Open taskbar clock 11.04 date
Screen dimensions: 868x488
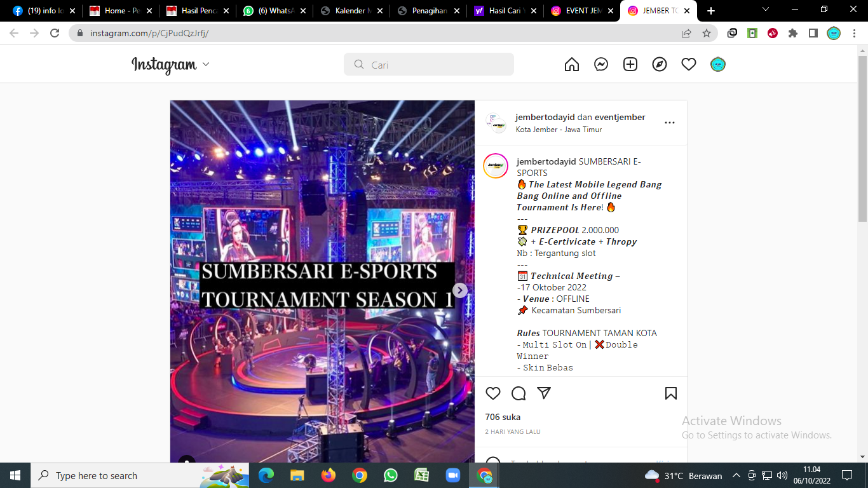point(811,475)
